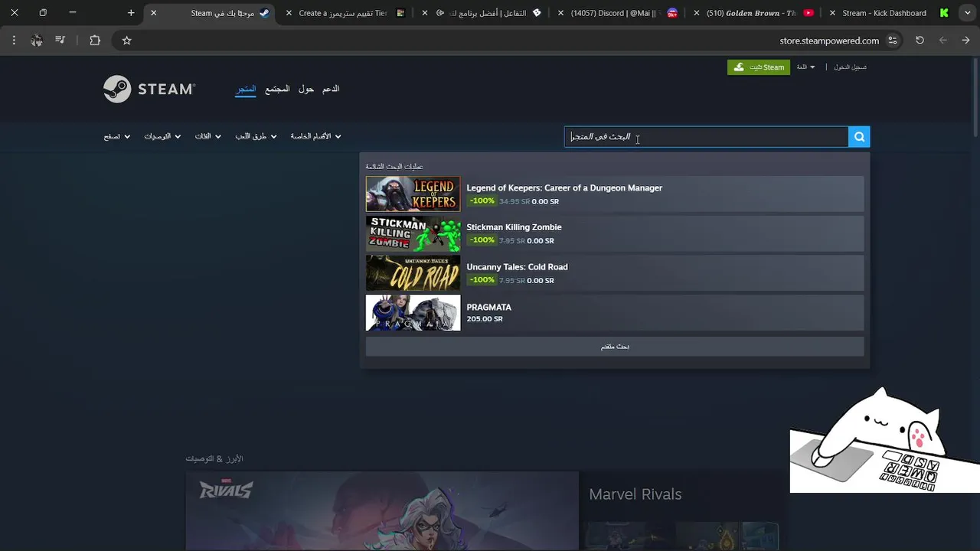980x551 pixels.
Task: Expand the الفئات (Categories) dropdown
Action: (207, 136)
